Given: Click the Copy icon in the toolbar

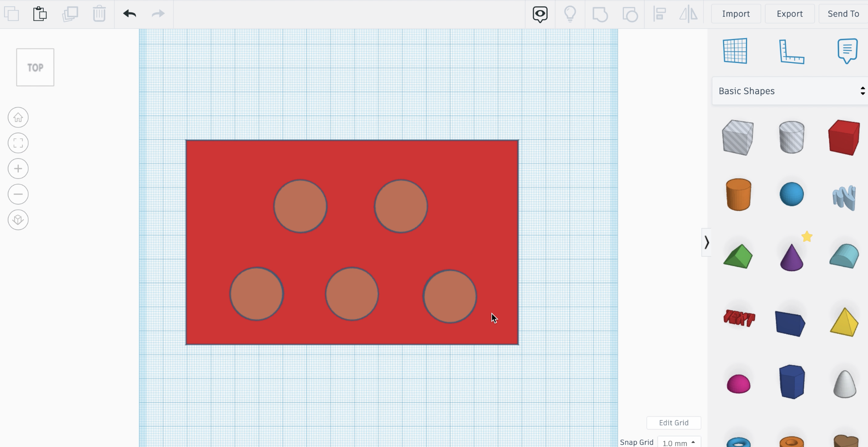Looking at the screenshot, I should (12, 14).
